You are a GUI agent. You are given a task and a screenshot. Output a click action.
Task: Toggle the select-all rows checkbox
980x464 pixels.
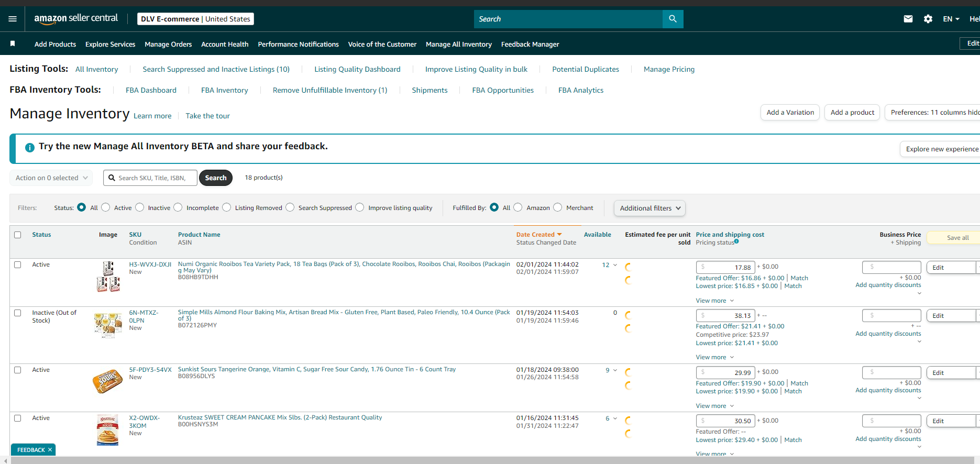pyautogui.click(x=18, y=235)
